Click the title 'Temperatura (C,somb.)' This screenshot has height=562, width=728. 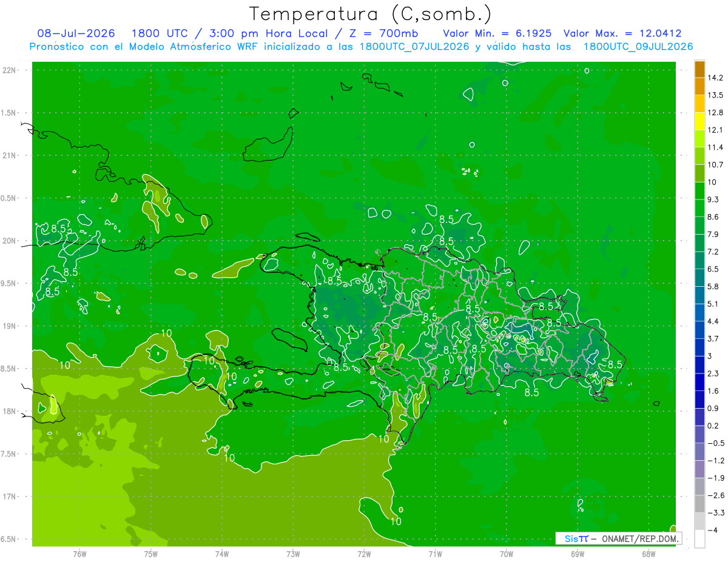tap(370, 14)
